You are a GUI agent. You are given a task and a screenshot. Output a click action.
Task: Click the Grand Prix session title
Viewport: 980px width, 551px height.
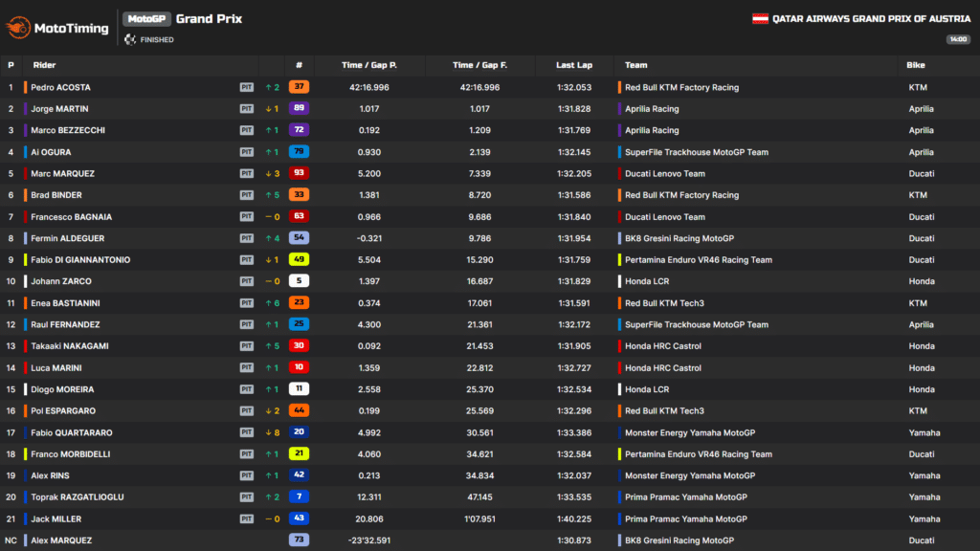[209, 19]
